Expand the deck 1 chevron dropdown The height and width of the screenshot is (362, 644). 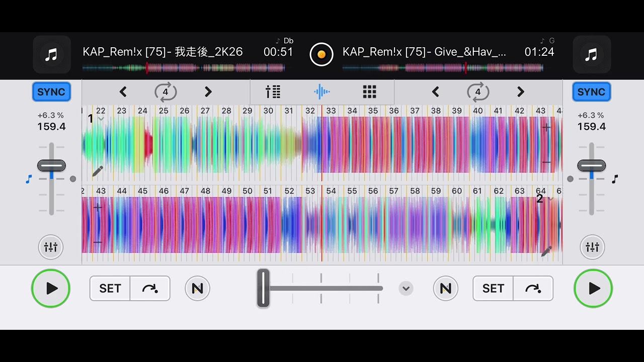click(101, 119)
